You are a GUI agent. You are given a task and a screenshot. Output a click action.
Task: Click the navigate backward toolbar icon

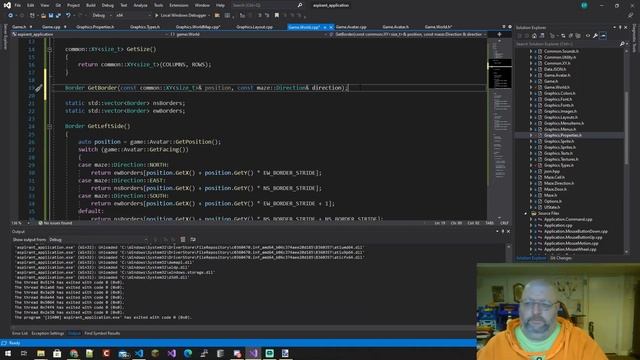[10, 15]
